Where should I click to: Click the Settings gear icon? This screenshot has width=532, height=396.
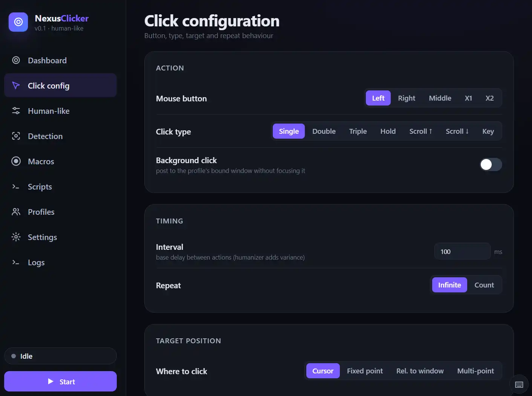click(x=16, y=237)
